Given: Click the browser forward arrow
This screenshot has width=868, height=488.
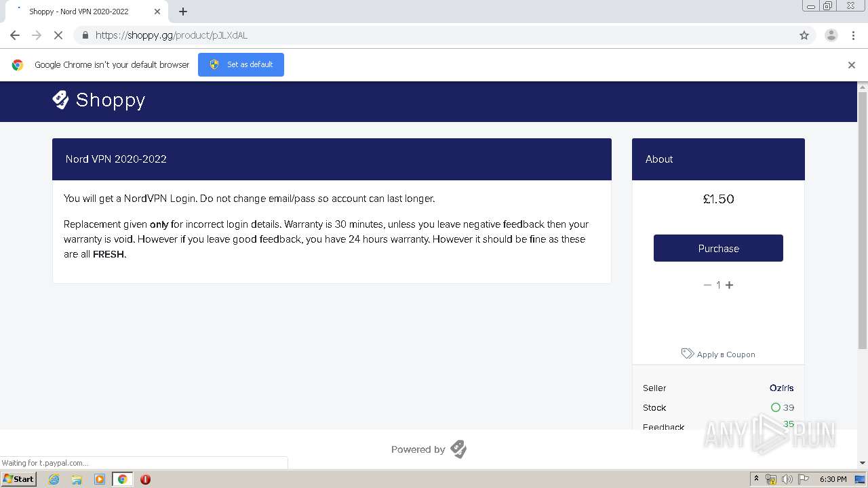Looking at the screenshot, I should (x=37, y=35).
